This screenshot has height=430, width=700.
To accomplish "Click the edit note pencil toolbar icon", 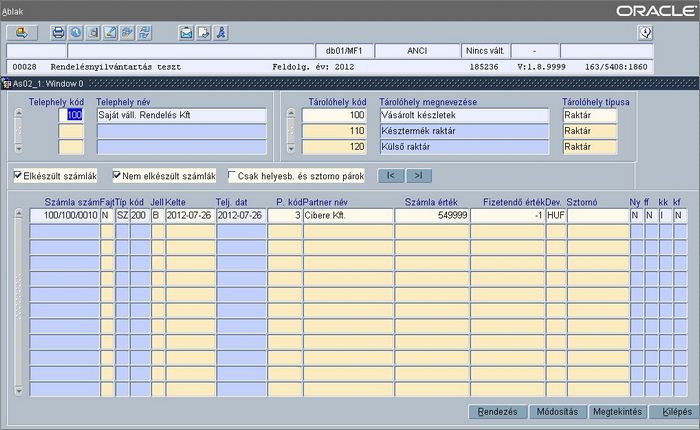I will [x=110, y=33].
